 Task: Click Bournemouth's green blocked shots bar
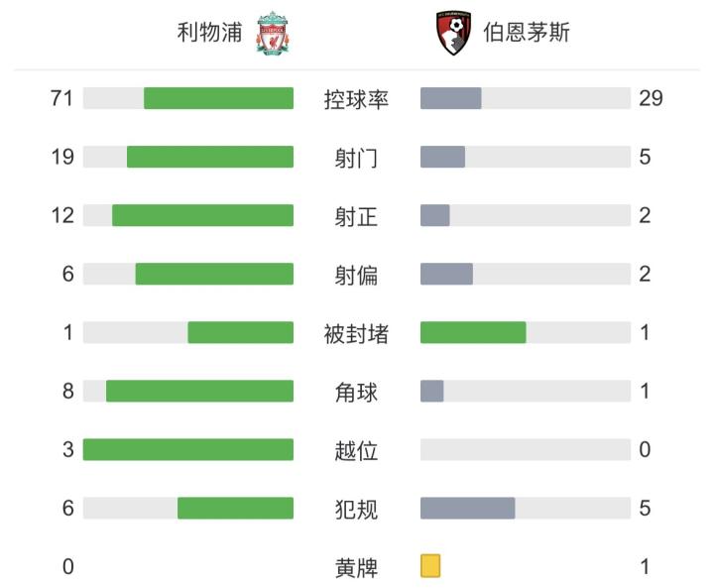click(473, 332)
